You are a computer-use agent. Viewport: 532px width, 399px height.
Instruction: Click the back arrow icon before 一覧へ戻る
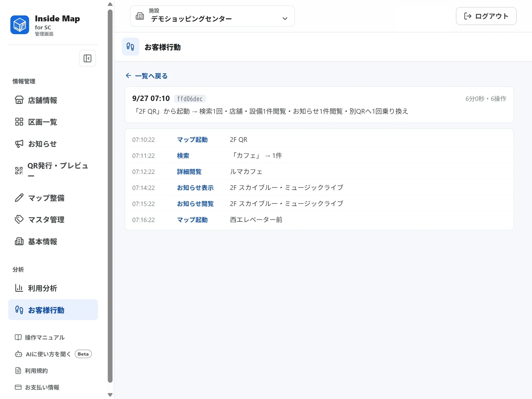[x=129, y=76]
